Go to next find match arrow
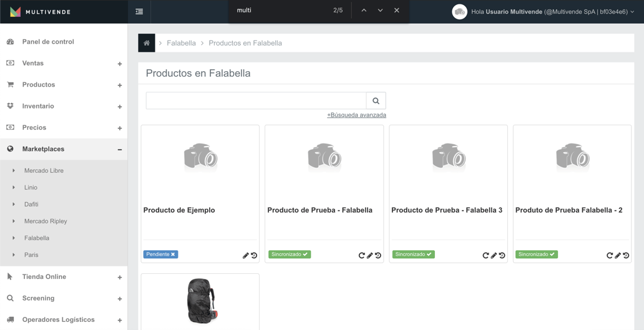This screenshot has width=644, height=330. [x=380, y=11]
